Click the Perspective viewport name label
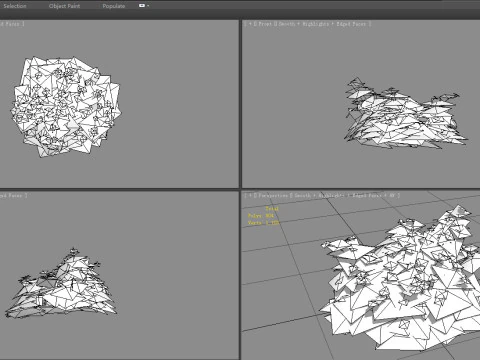 tap(273, 196)
